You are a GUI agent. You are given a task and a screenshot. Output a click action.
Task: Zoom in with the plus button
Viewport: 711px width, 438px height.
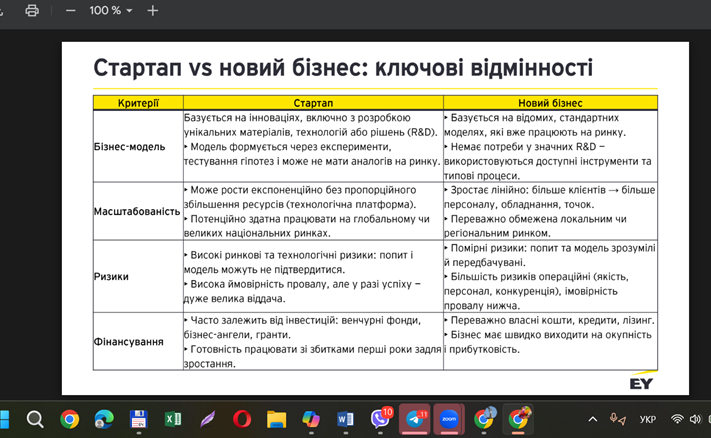tap(152, 10)
